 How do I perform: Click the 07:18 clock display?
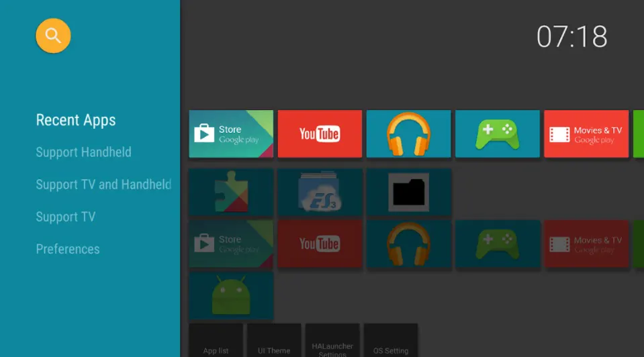[571, 36]
